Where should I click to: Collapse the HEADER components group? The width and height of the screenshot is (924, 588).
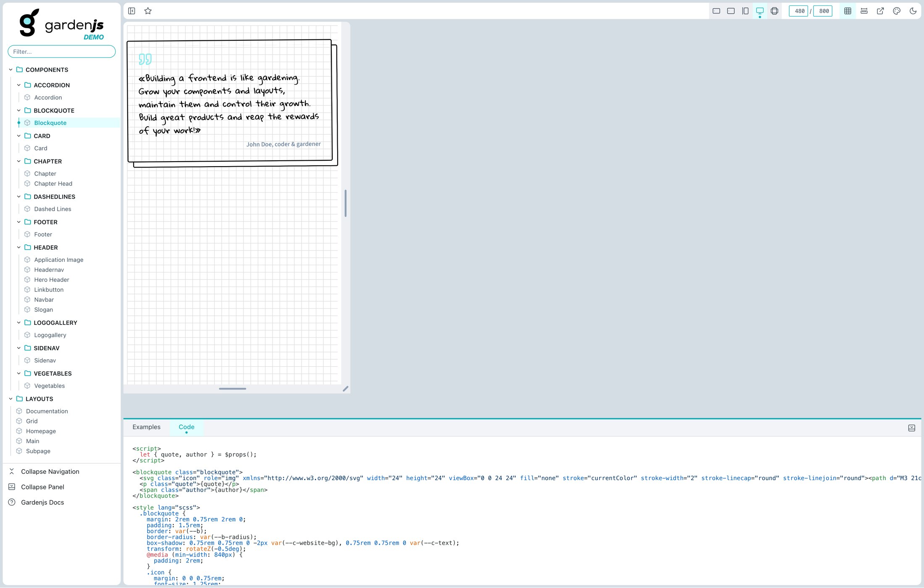[19, 247]
